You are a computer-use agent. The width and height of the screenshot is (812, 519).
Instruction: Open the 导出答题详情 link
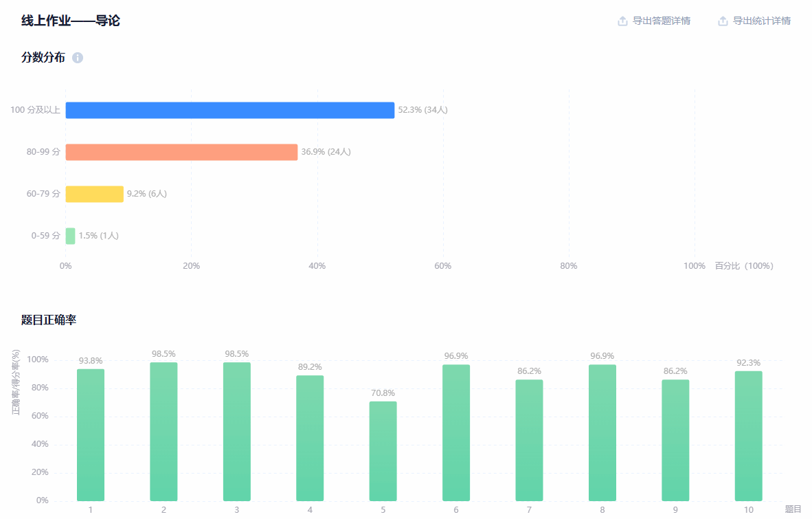[x=661, y=21]
